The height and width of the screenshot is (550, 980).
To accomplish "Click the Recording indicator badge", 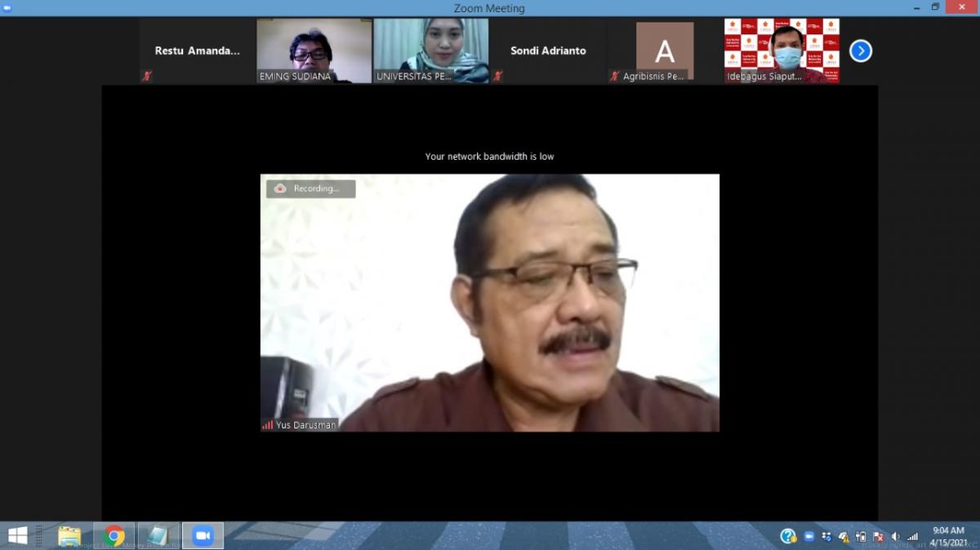I will click(x=310, y=189).
